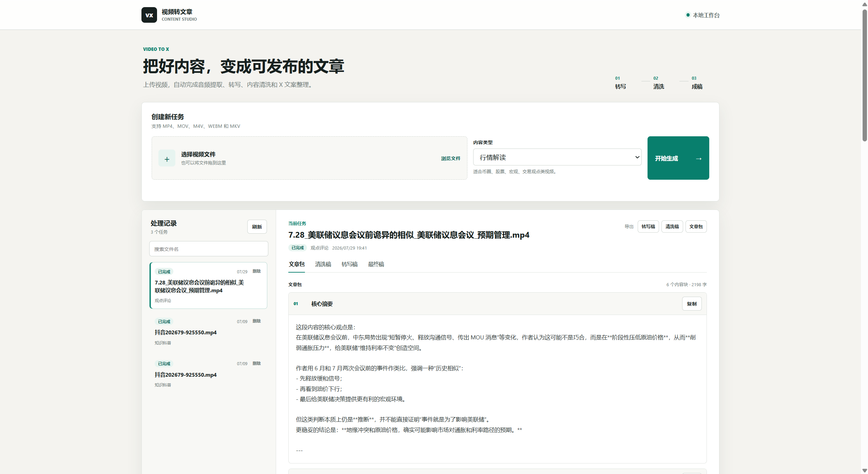
Task: Click the green 本地工作台 status dot
Action: pos(688,15)
